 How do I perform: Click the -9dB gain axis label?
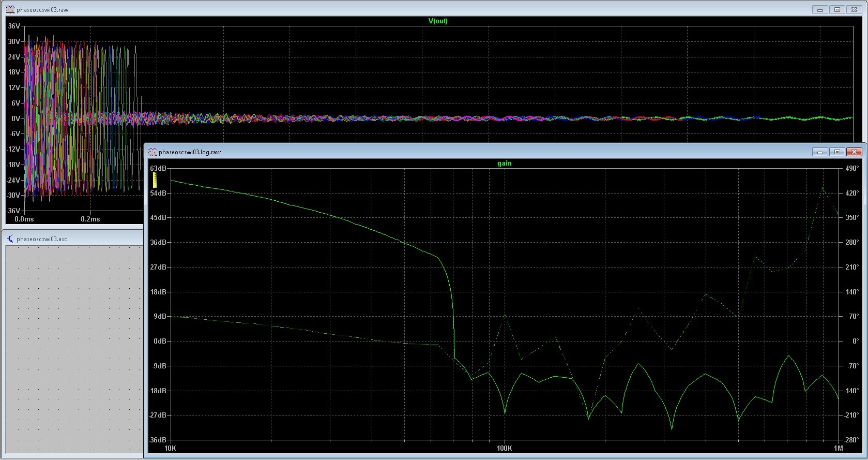pyautogui.click(x=159, y=366)
